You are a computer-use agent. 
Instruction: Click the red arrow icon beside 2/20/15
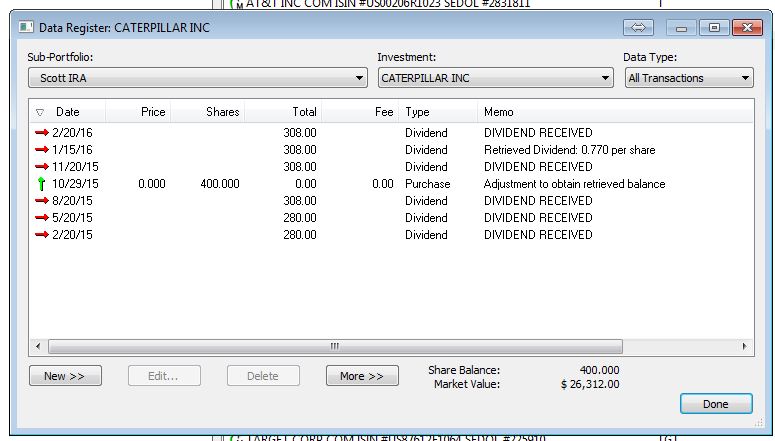42,234
